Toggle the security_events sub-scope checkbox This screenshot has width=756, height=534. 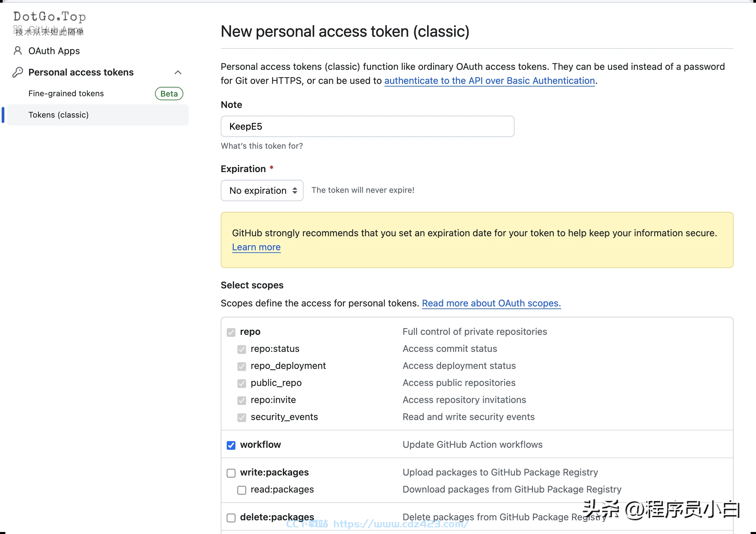[242, 417]
